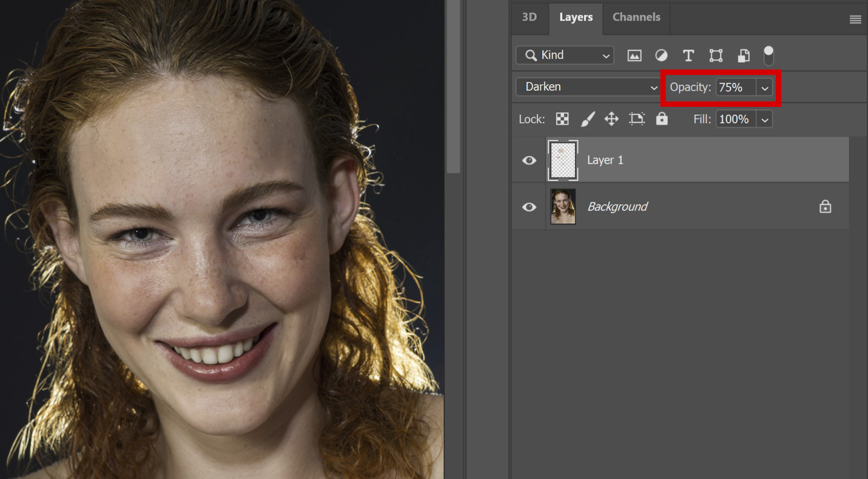The width and height of the screenshot is (868, 479).
Task: Select the smart objects filter icon
Action: point(743,55)
